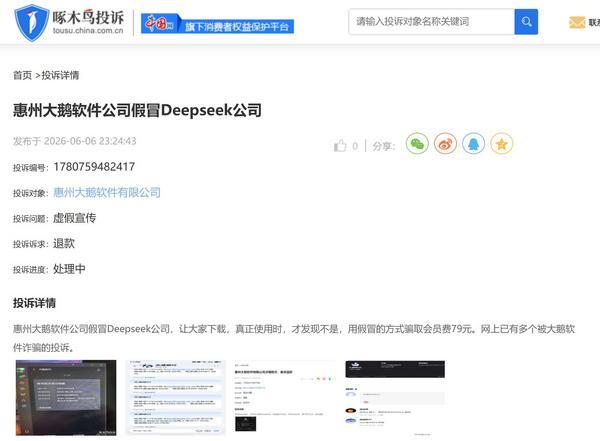Click complaint request value 退款
This screenshot has width=600, height=441.
coord(64,243)
